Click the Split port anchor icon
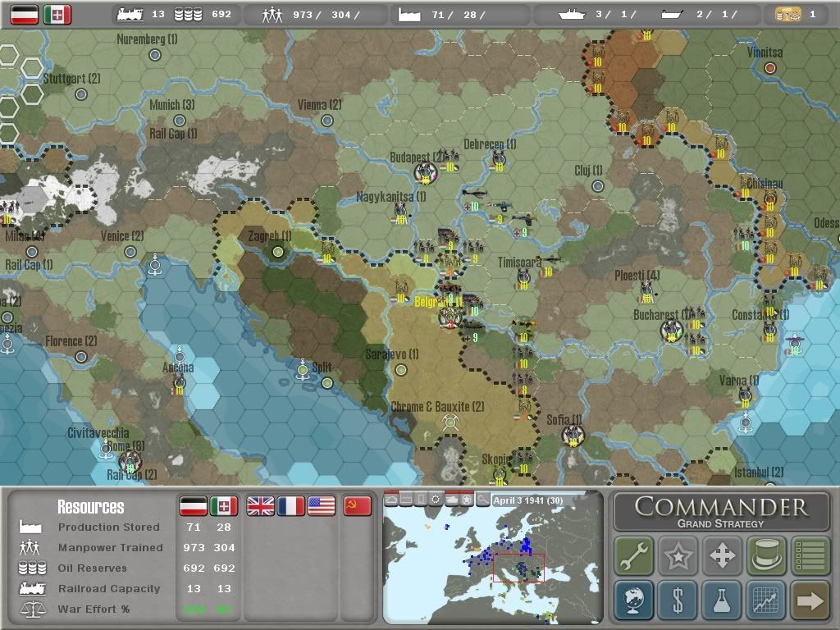 click(x=303, y=370)
